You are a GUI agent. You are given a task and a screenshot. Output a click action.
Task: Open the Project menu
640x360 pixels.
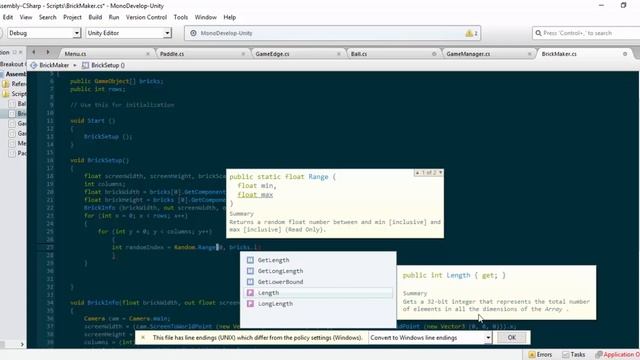click(x=72, y=17)
